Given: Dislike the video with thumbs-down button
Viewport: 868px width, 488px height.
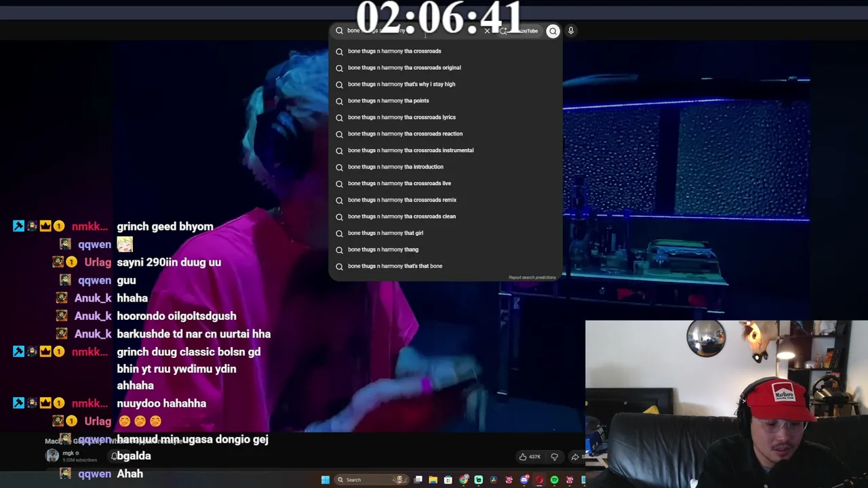Looking at the screenshot, I should (554, 457).
